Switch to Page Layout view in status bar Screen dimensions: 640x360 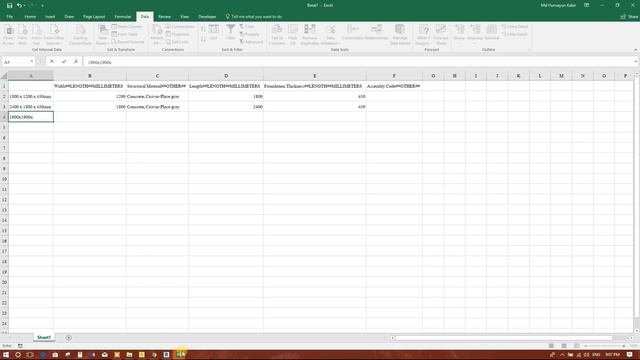[564, 346]
